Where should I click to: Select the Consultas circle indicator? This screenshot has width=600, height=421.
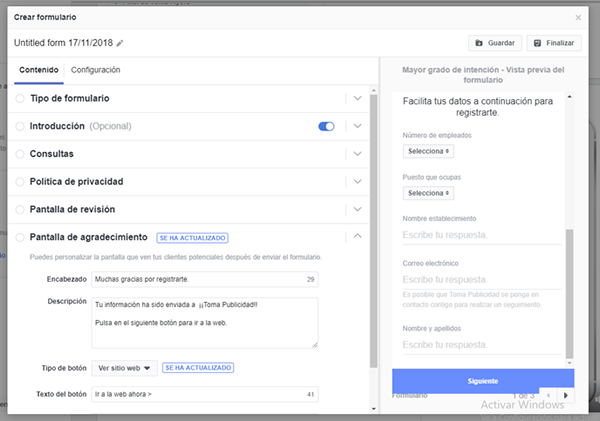pyautogui.click(x=20, y=154)
